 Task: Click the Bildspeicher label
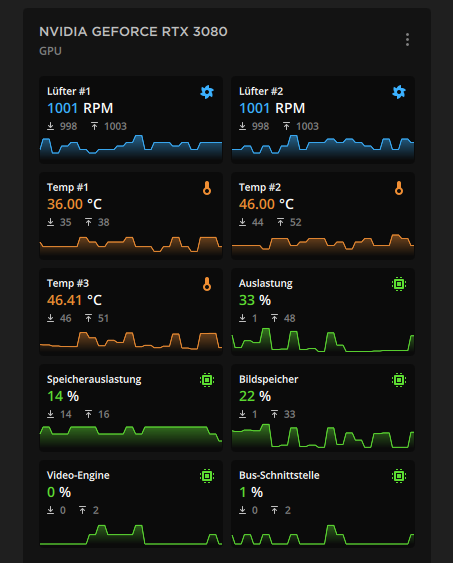[x=268, y=380]
